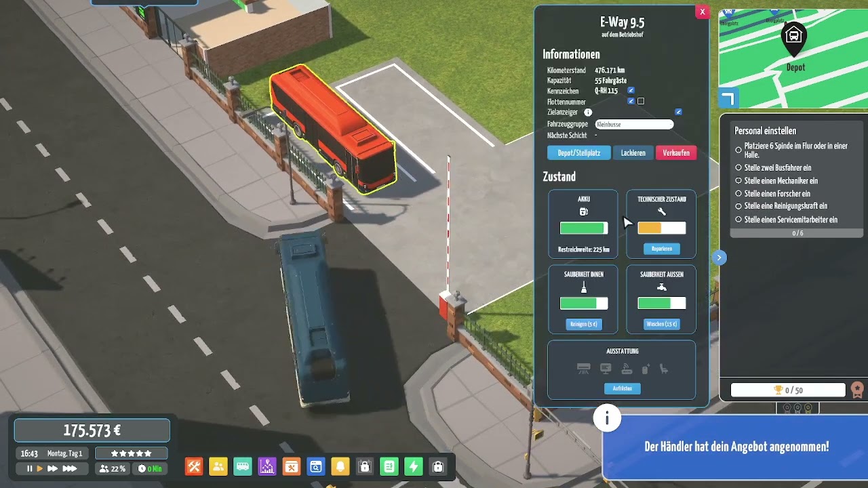
Task: Toggle the Flottennummer checkbox
Action: 641,101
